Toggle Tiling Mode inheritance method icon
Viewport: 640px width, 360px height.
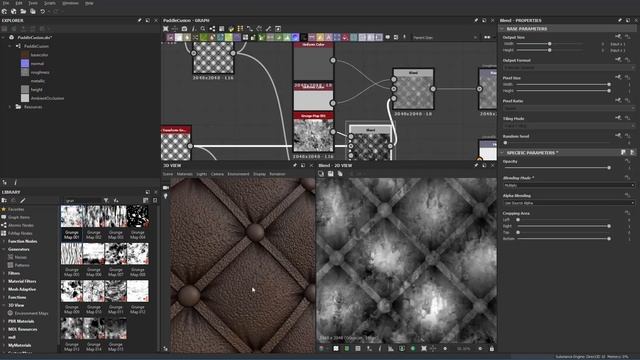click(618, 118)
